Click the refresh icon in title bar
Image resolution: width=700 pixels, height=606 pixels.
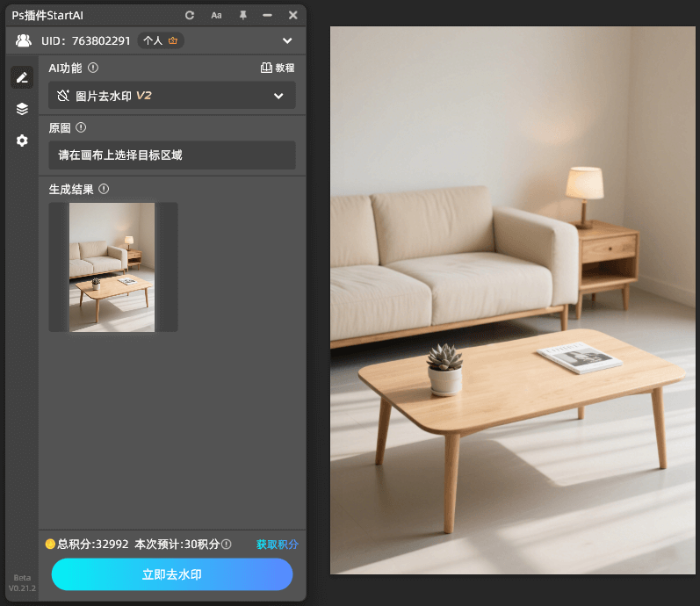tap(190, 16)
